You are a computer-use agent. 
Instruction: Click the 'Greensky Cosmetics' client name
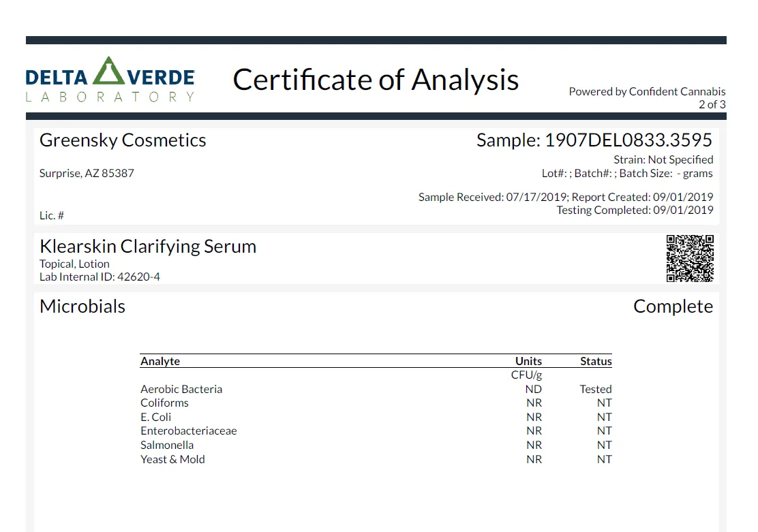(123, 140)
